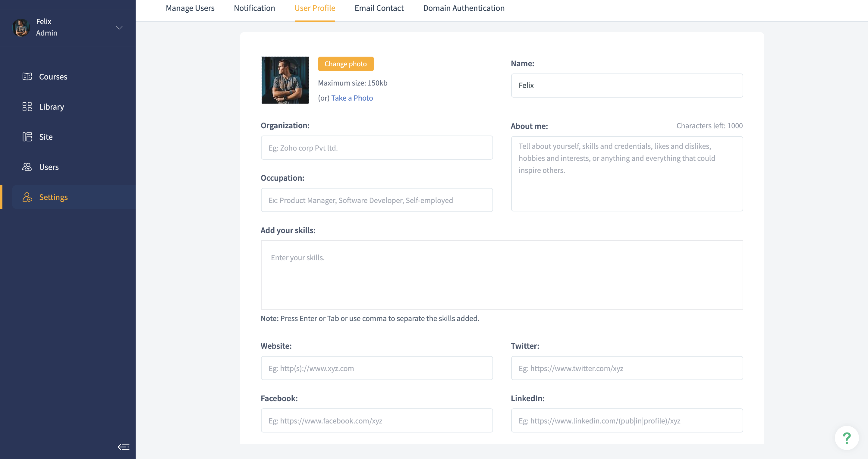This screenshot has height=459, width=868.
Task: Switch to the Manage Users tab
Action: [190, 8]
